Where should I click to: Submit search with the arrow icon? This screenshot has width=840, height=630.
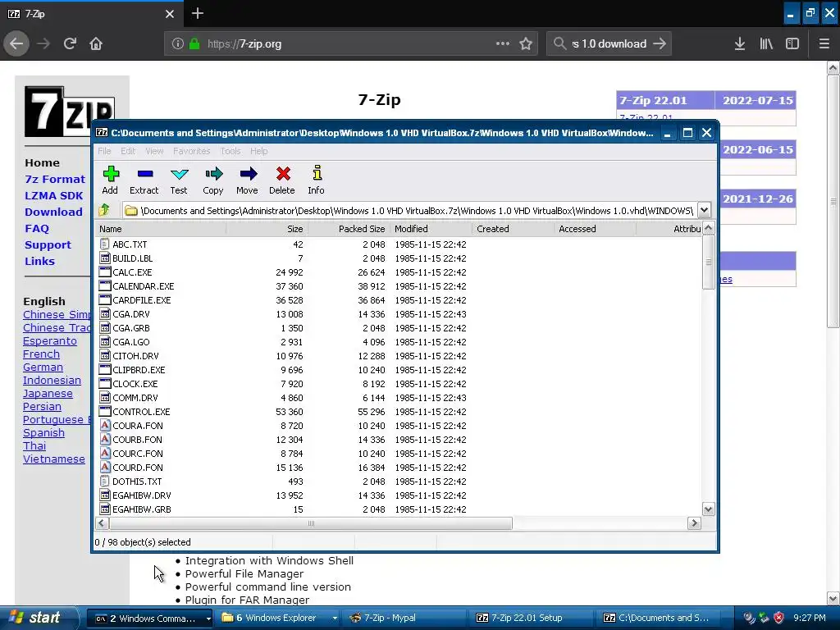point(660,43)
